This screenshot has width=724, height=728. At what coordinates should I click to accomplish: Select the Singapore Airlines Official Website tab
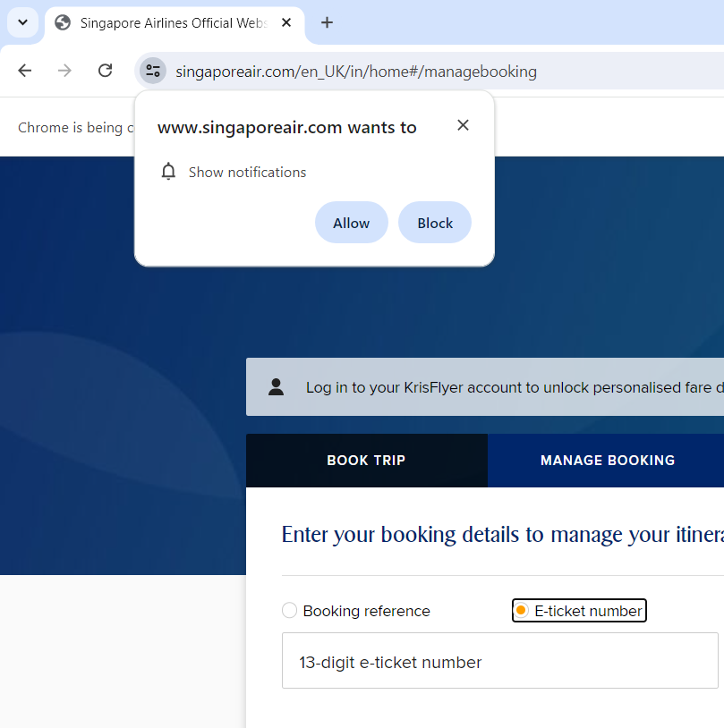170,23
